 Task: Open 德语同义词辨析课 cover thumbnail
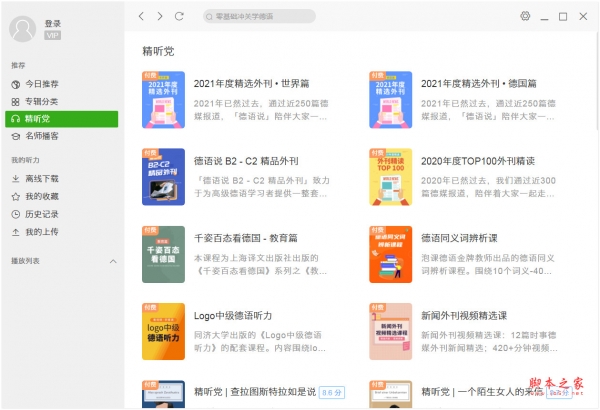(390, 254)
